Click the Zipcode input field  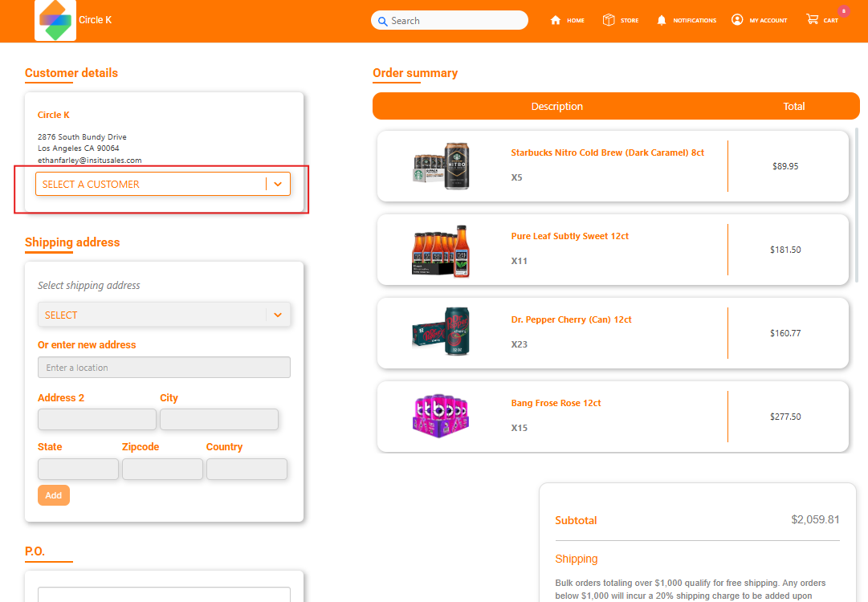tap(162, 470)
